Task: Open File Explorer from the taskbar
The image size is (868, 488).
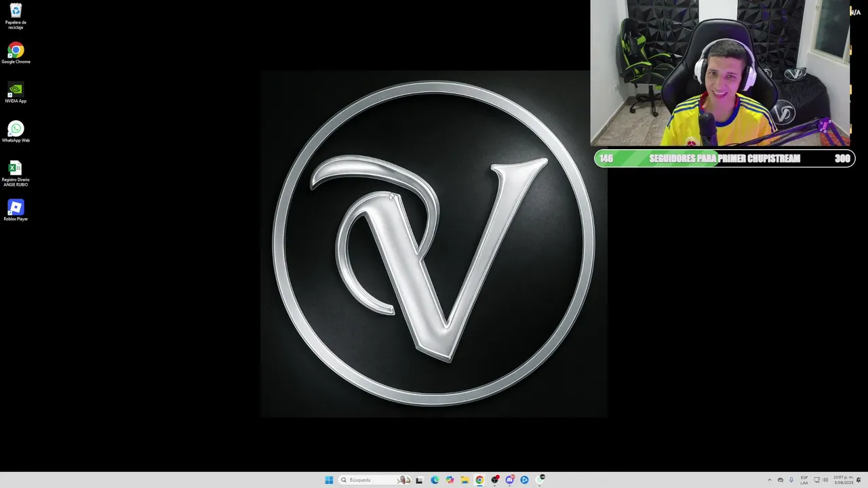Action: tap(465, 480)
